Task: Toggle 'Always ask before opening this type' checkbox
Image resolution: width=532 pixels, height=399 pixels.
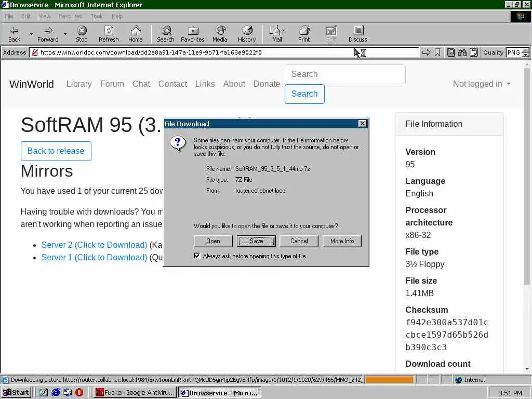Action: point(197,256)
